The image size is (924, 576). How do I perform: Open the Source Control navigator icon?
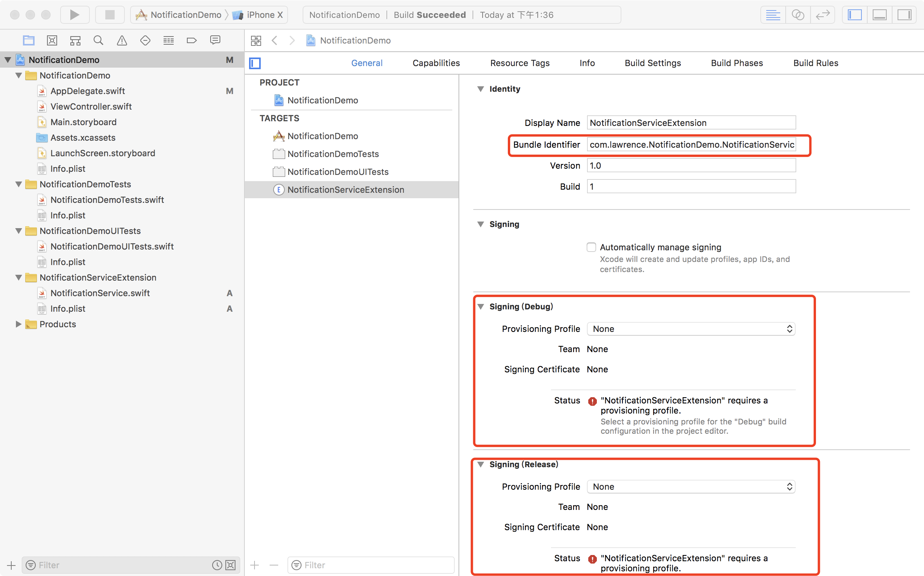click(x=52, y=40)
